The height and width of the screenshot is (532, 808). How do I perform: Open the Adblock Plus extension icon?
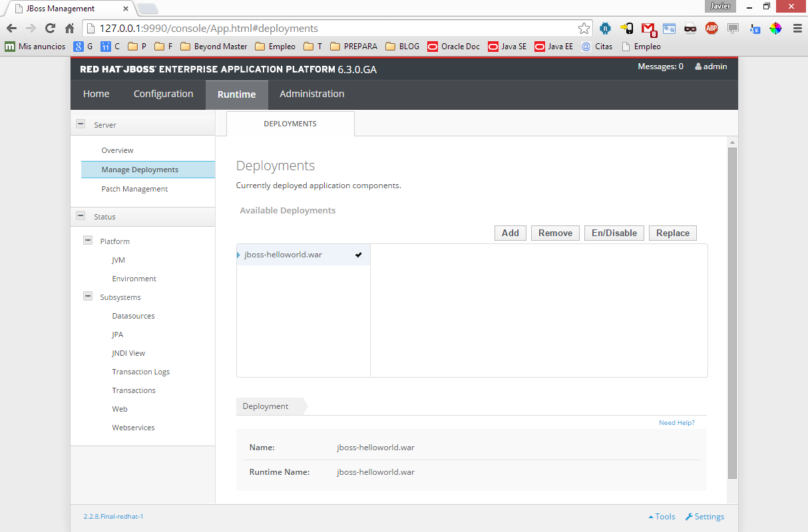click(x=711, y=28)
